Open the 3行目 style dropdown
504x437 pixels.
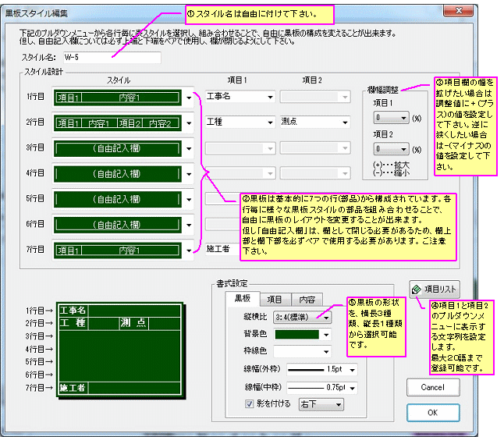pyautogui.click(x=189, y=148)
